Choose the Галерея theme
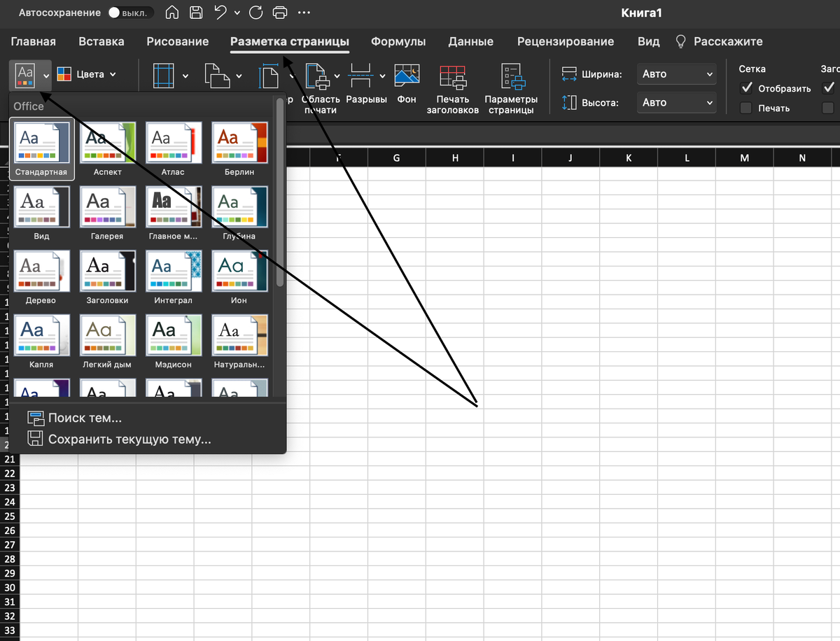The height and width of the screenshot is (641, 840). point(107,213)
